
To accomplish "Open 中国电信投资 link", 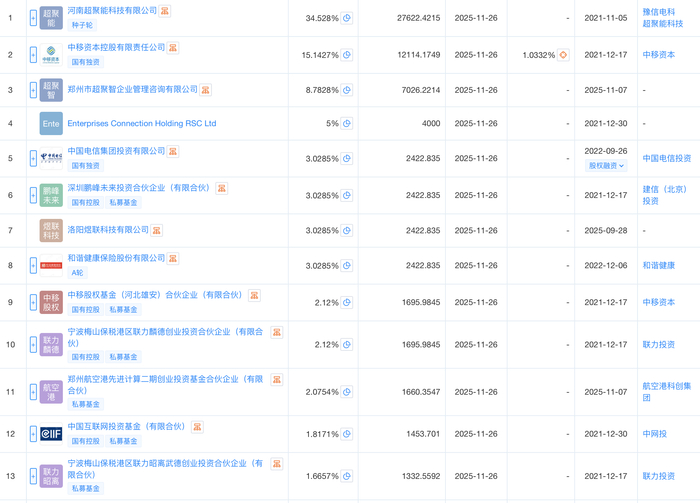I will coord(667,158).
